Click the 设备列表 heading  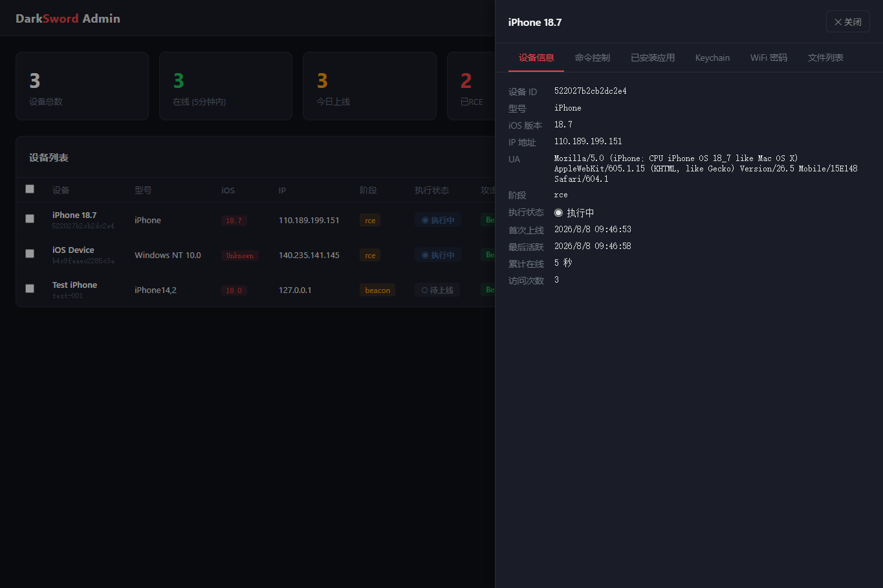point(49,157)
